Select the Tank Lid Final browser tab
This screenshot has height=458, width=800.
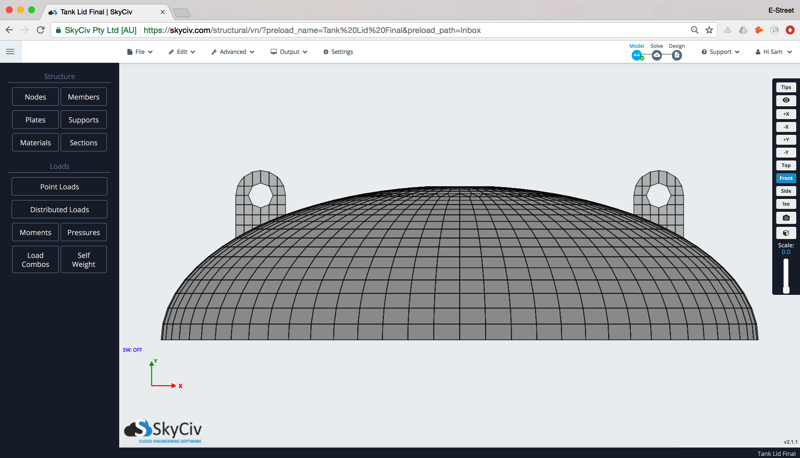pos(106,12)
